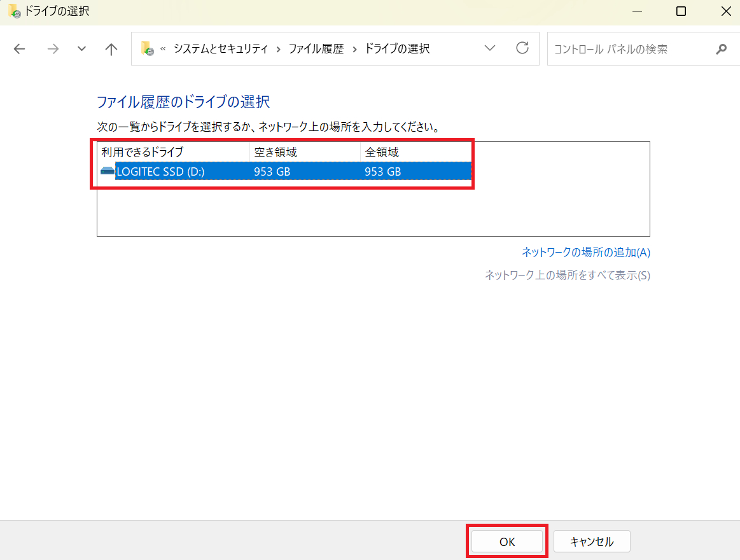Open ネットワークの場所の追加 link
Screen dimensions: 740x560
pyautogui.click(x=585, y=252)
